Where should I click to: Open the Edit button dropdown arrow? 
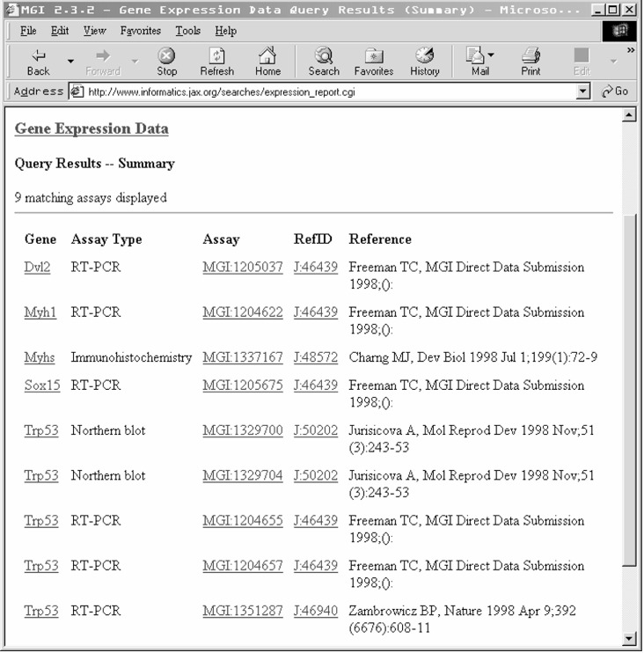coord(613,62)
